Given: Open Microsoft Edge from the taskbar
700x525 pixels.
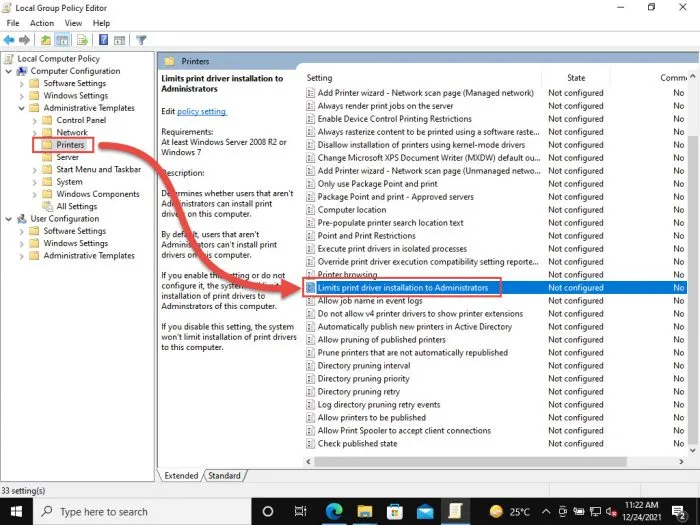Looking at the screenshot, I should tap(334, 511).
